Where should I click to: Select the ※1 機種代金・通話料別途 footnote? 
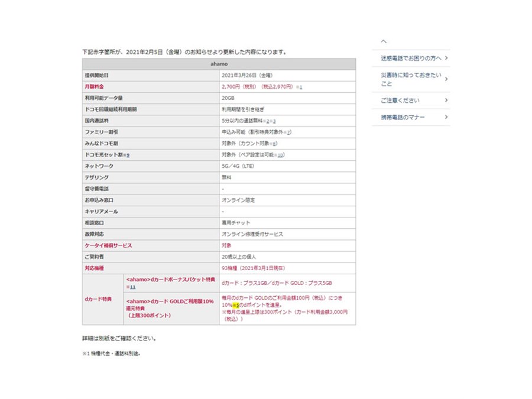(111, 353)
